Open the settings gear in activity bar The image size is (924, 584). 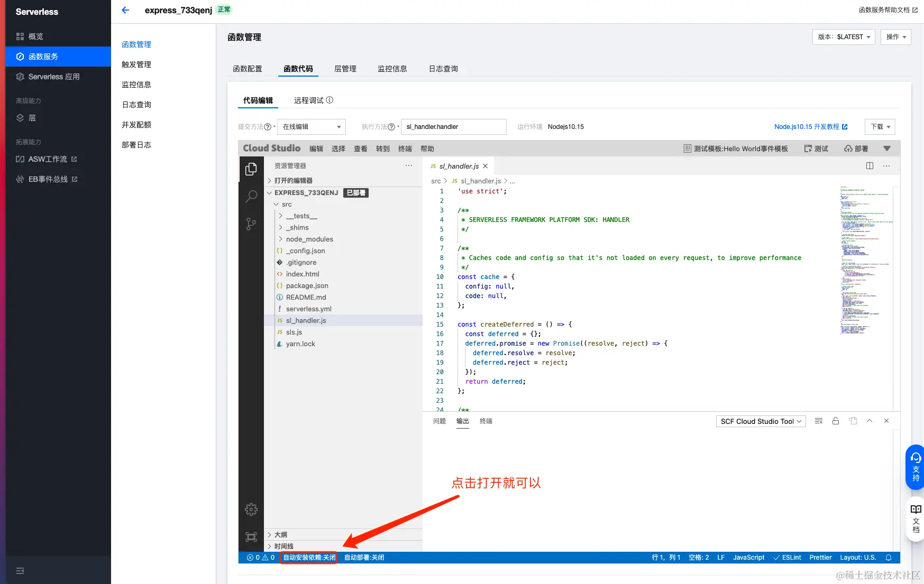click(251, 509)
